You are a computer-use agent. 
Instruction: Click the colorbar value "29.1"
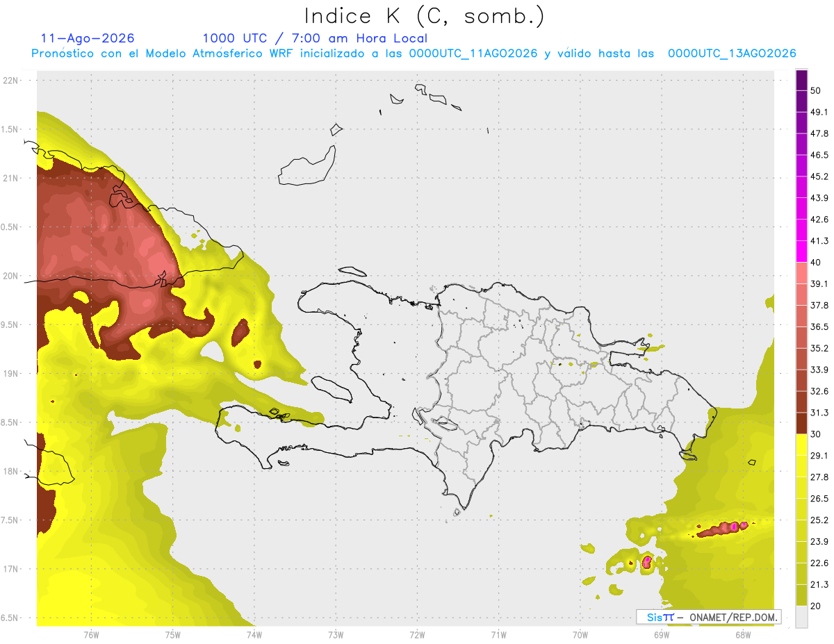[819, 456]
